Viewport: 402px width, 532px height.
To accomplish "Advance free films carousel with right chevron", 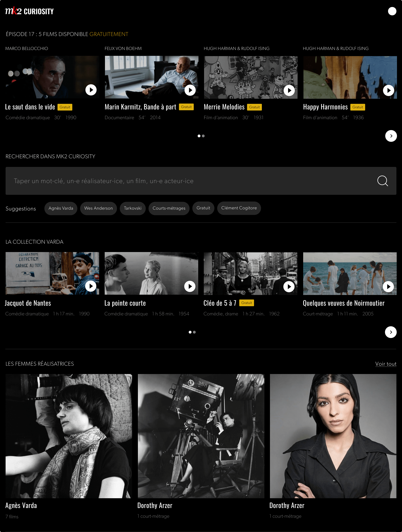I will point(391,136).
